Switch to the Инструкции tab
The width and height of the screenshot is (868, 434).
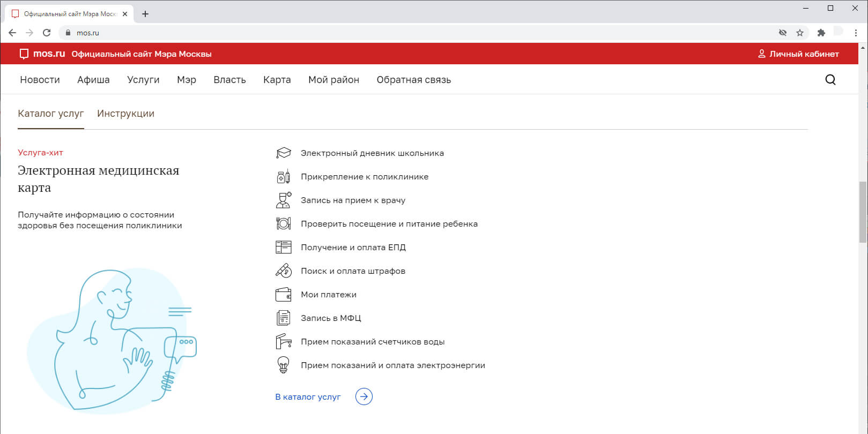point(125,114)
